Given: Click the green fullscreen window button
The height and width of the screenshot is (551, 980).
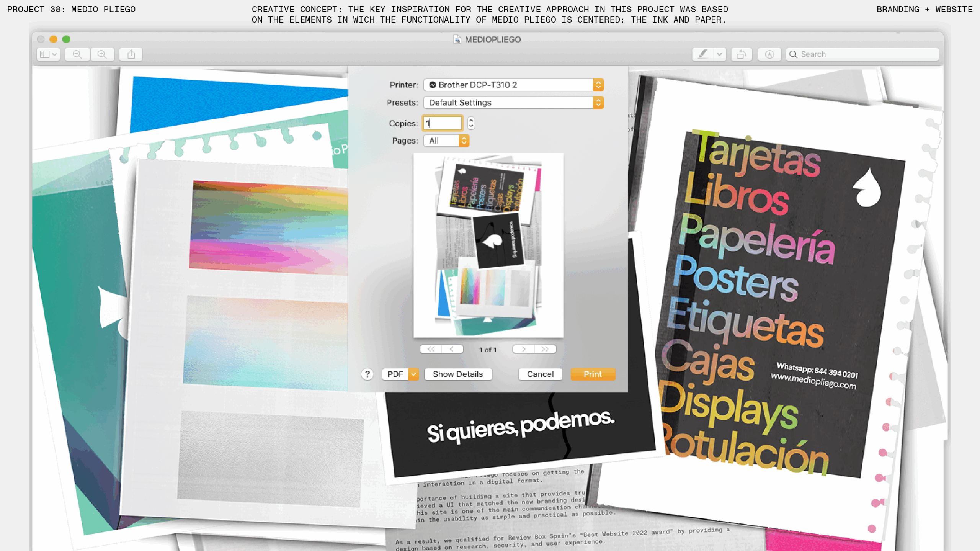Looking at the screenshot, I should [x=66, y=39].
